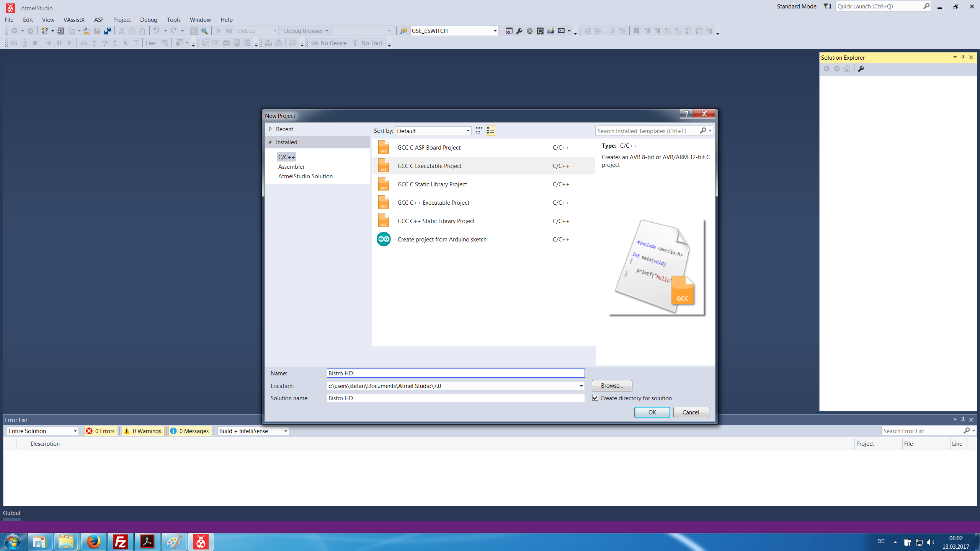The height and width of the screenshot is (551, 980).
Task: Click the find-in-files folder icon beside USE_ESWITCH
Action: pos(403,31)
